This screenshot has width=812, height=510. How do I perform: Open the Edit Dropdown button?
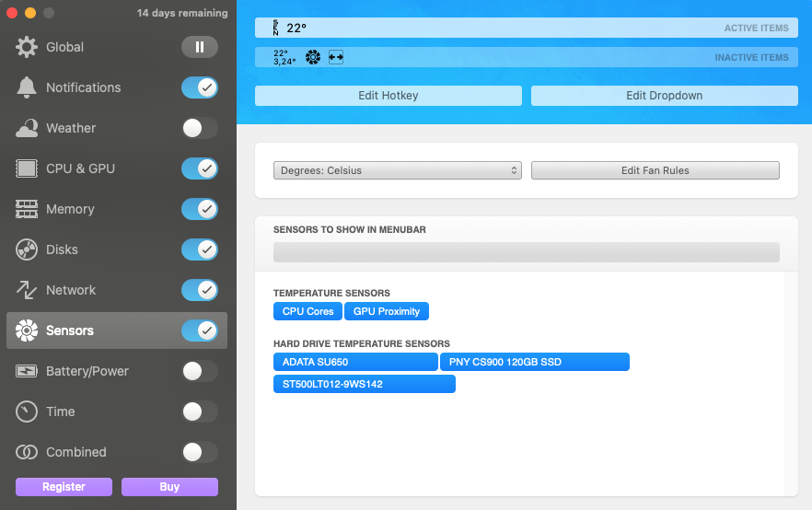pyautogui.click(x=664, y=96)
